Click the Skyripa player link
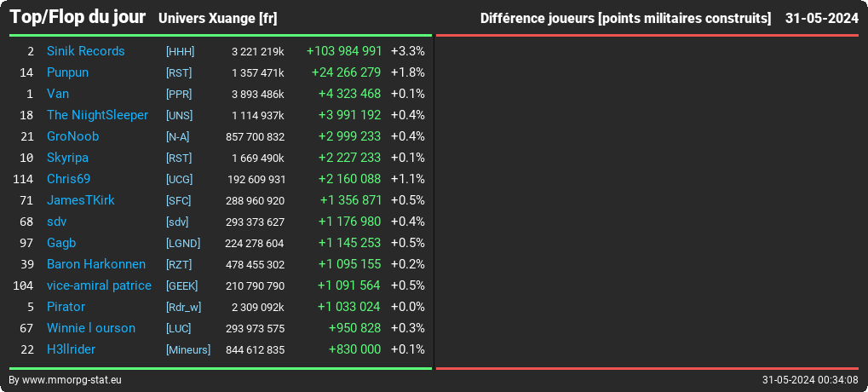The image size is (868, 392). tap(67, 158)
